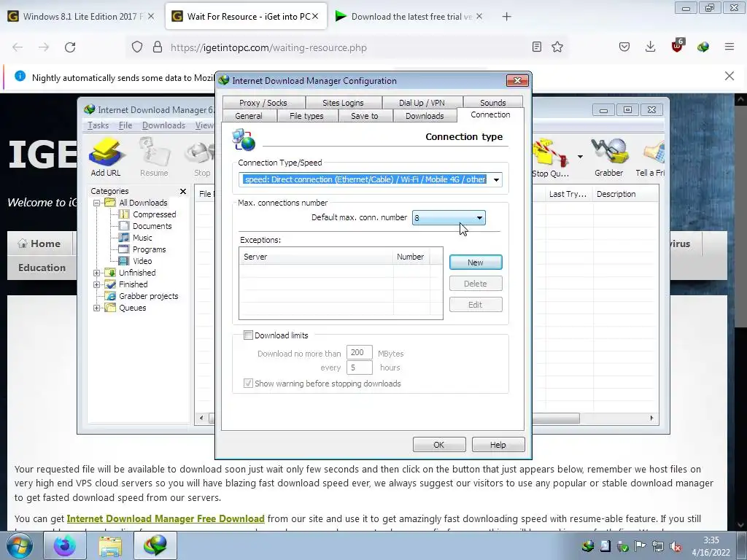Screen dimensions: 747x560
Task: Switch to the Sites Logins tab
Action: (x=343, y=102)
